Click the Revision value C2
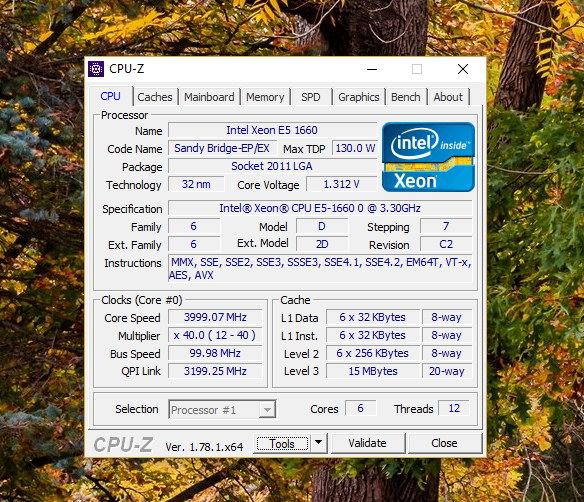 (446, 244)
